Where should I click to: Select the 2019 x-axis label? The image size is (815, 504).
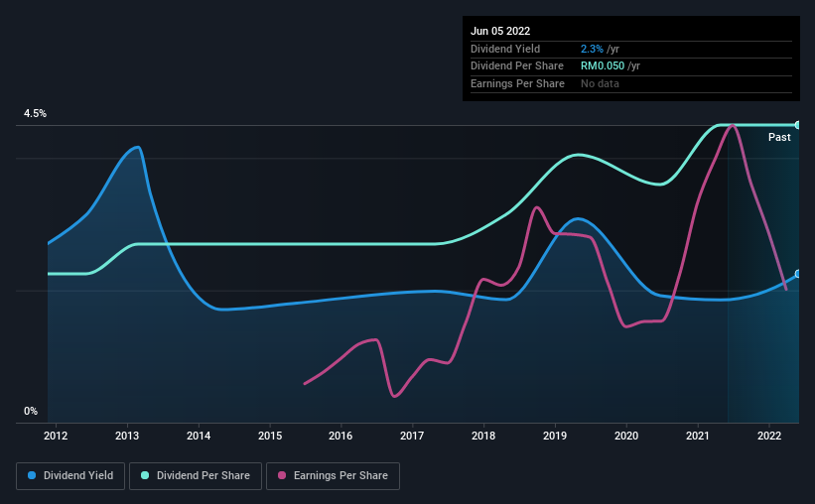(x=555, y=436)
